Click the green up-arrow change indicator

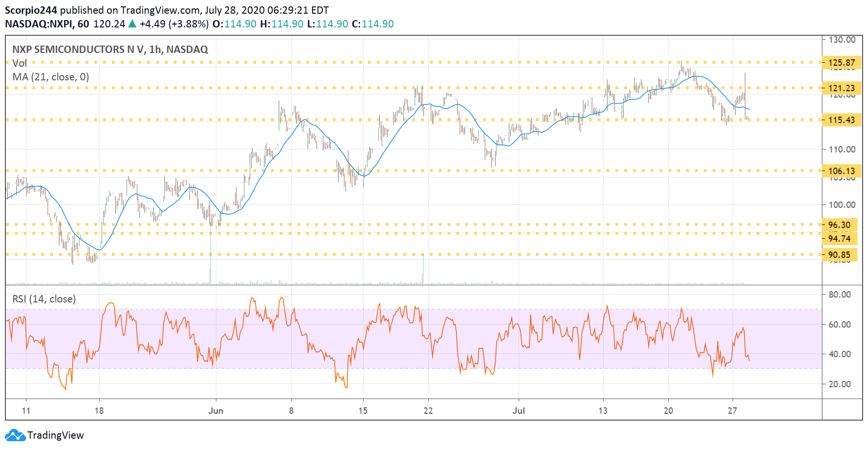[132, 24]
